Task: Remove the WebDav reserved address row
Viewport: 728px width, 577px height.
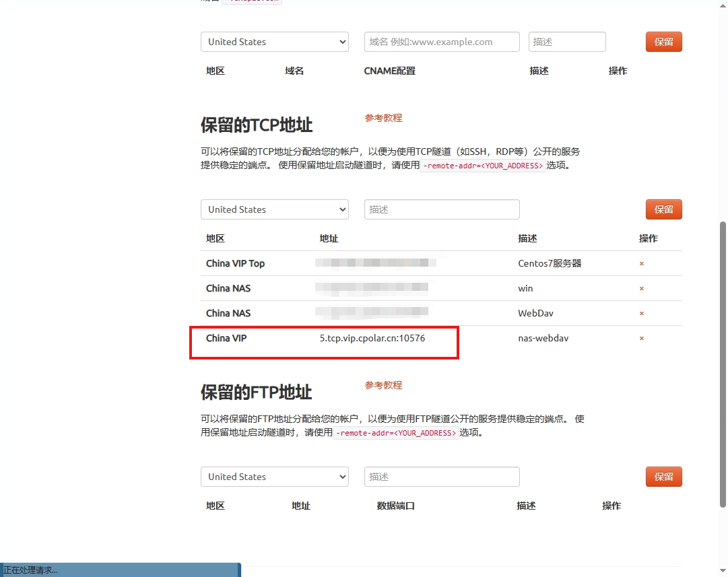Action: [x=641, y=314]
